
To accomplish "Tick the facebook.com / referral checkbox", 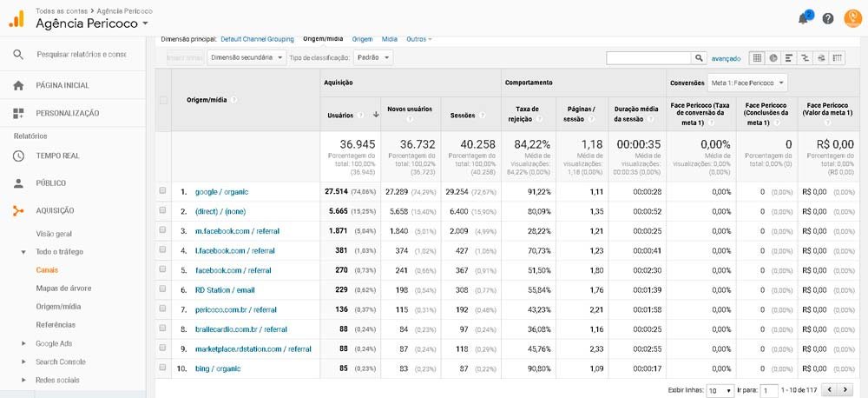I will point(163,269).
